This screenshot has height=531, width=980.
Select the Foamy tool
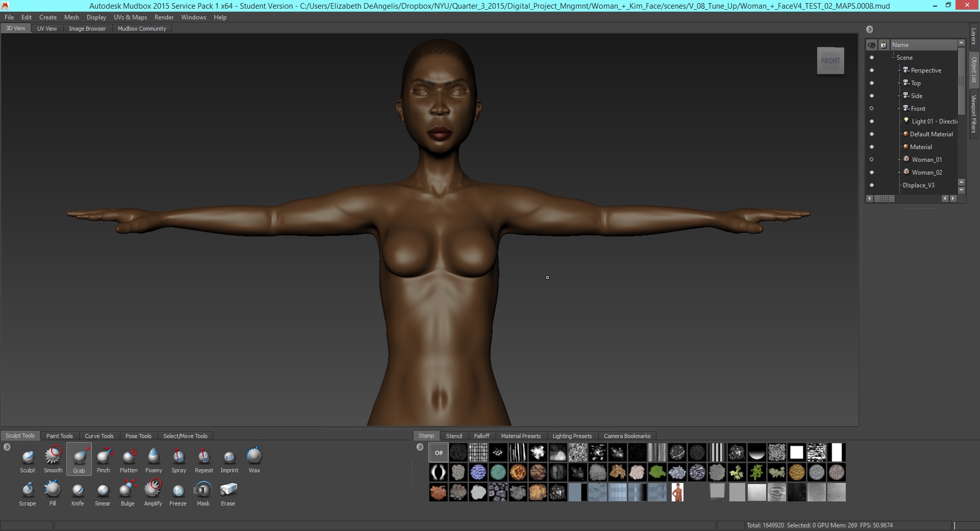[154, 460]
